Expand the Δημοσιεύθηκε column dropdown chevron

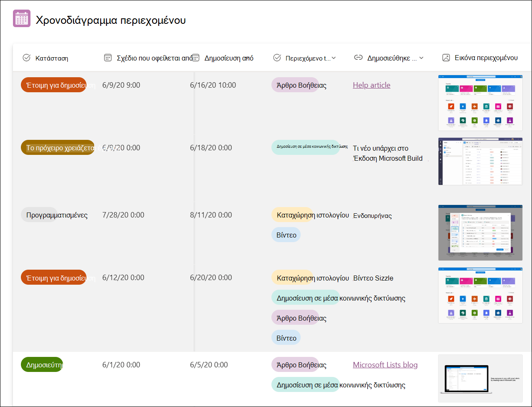(421, 58)
